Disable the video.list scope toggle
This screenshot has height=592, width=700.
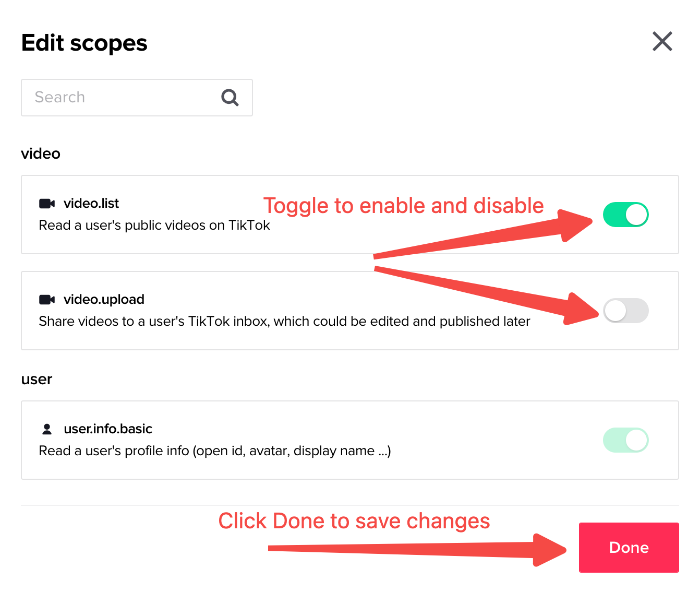tap(625, 215)
